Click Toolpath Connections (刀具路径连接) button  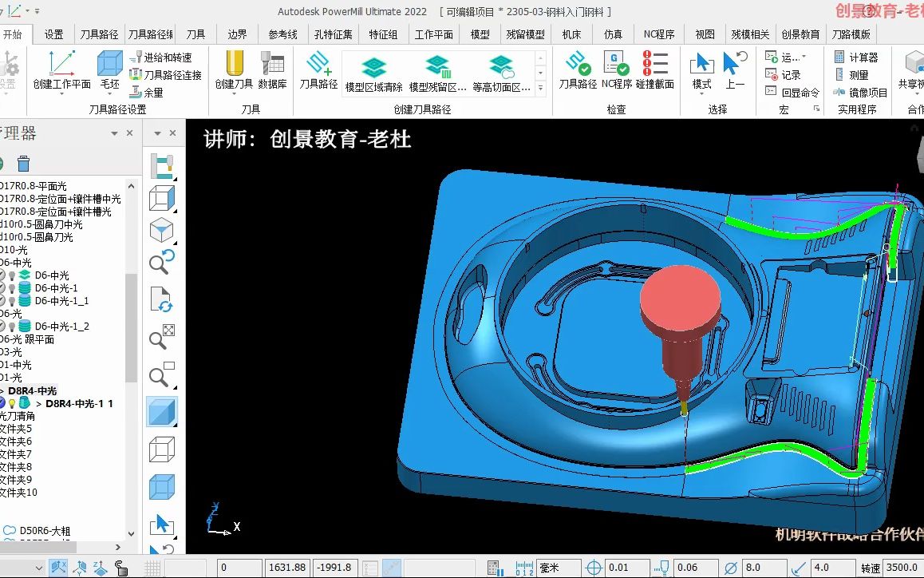point(166,75)
